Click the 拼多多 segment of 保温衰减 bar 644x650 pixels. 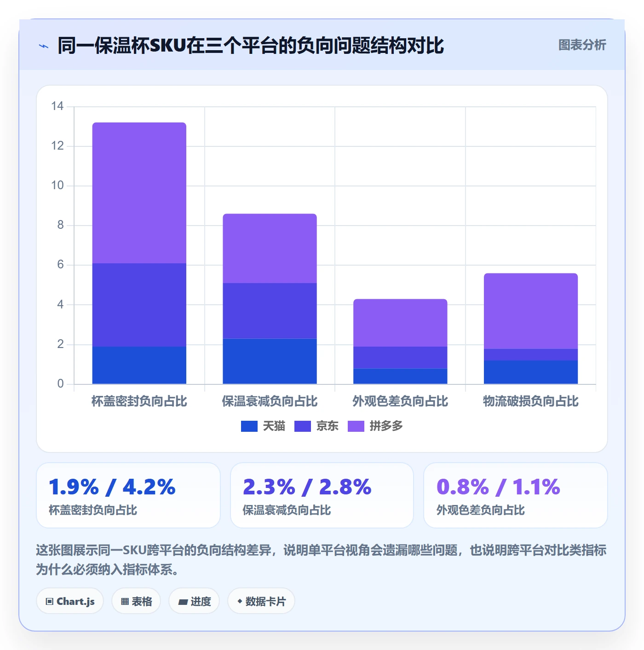tap(270, 248)
